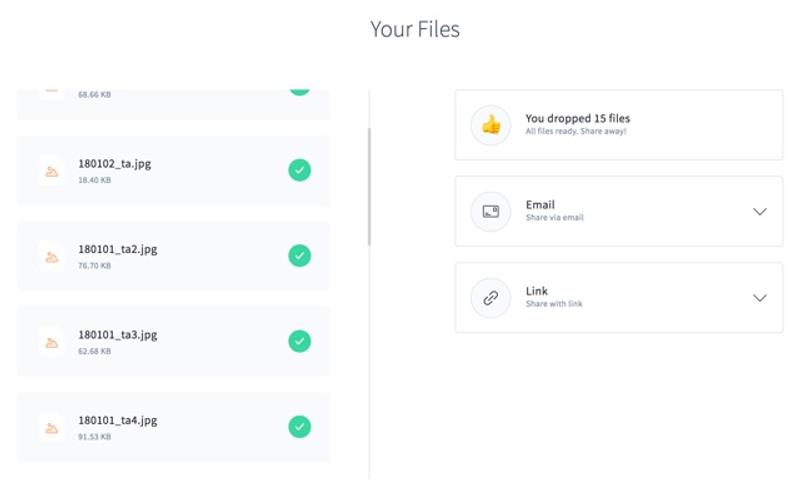The image size is (800, 480).
Task: Select the 180102_ta.jpg file name
Action: pyautogui.click(x=115, y=164)
